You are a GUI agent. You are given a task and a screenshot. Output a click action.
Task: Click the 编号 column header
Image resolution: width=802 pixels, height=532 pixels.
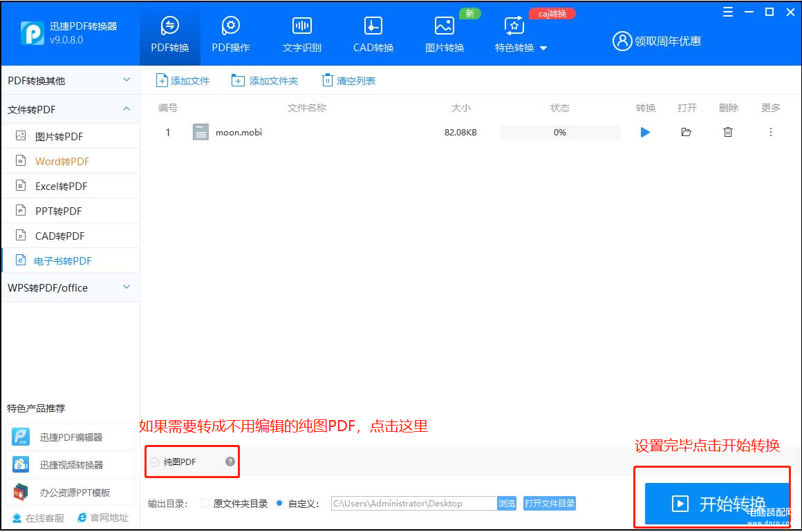pos(168,108)
